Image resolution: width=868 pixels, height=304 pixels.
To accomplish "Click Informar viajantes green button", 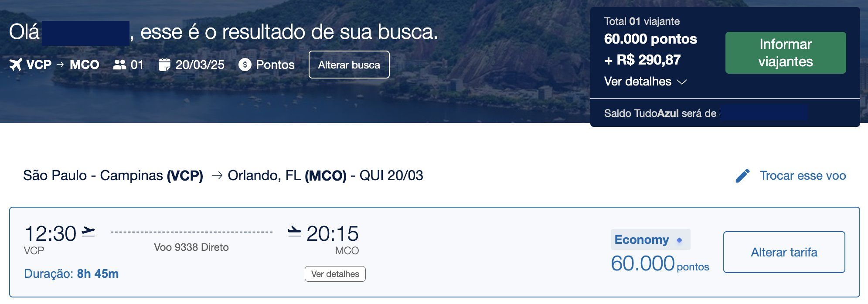I will click(x=786, y=53).
